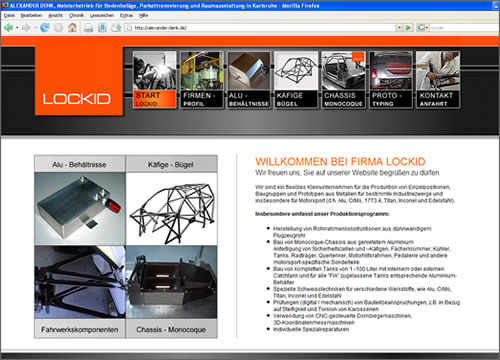Open the Datei menu

[x=9, y=15]
